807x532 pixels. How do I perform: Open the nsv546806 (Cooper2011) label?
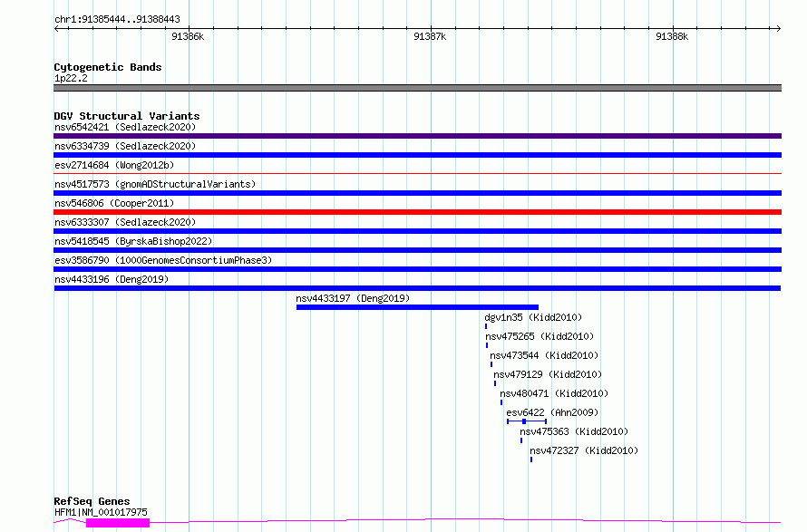point(114,203)
